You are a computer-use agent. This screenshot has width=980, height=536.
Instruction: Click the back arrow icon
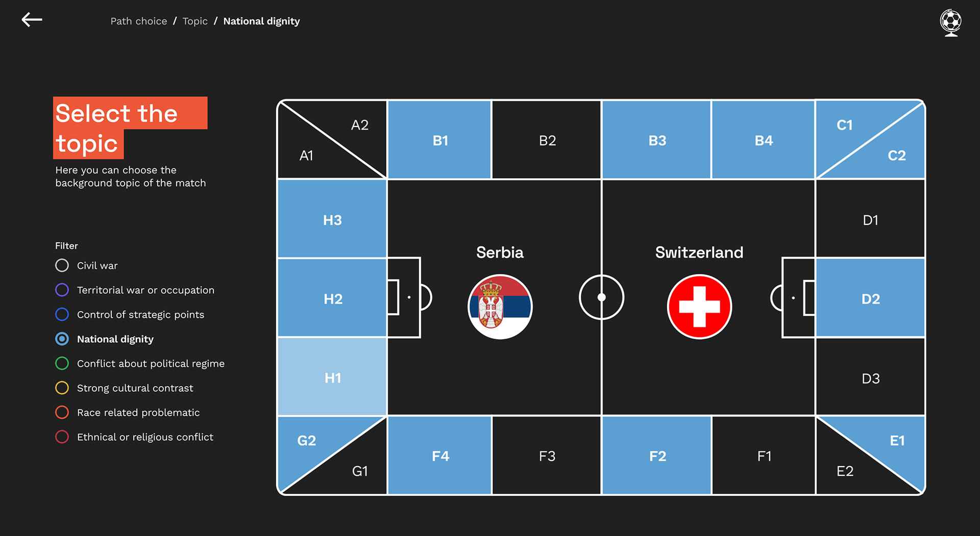click(32, 20)
